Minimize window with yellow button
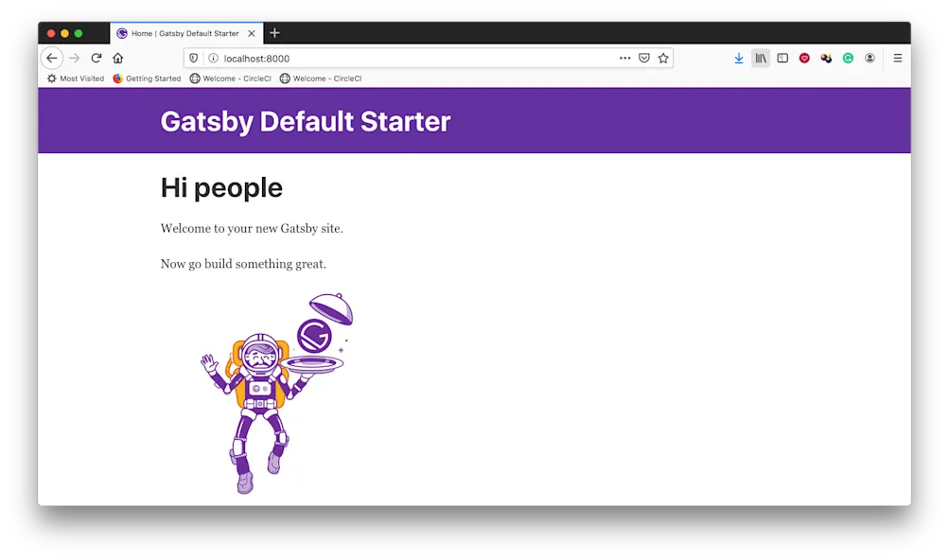 click(64, 33)
